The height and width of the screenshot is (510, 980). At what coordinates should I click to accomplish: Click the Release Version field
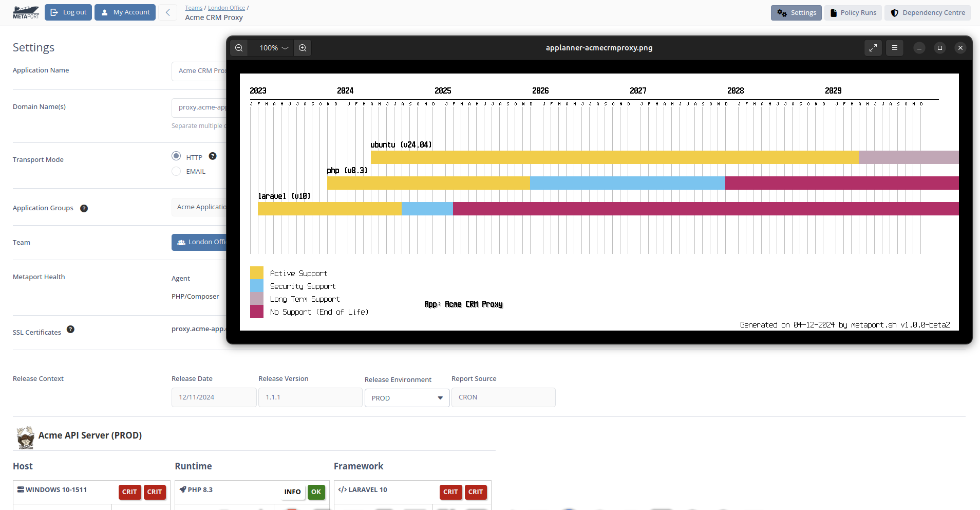coord(310,397)
